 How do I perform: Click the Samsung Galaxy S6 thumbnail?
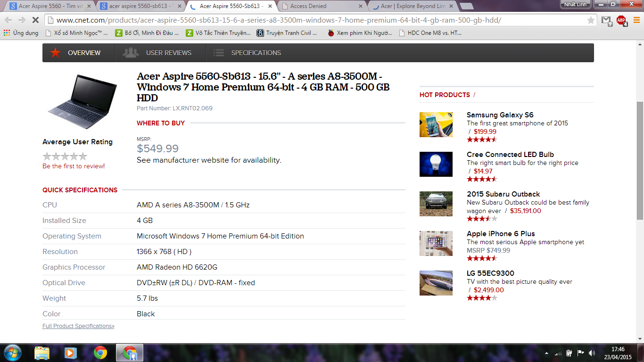(x=436, y=124)
